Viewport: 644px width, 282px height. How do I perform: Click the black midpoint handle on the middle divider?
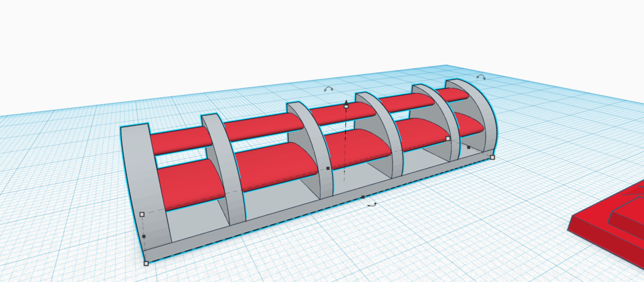click(328, 168)
